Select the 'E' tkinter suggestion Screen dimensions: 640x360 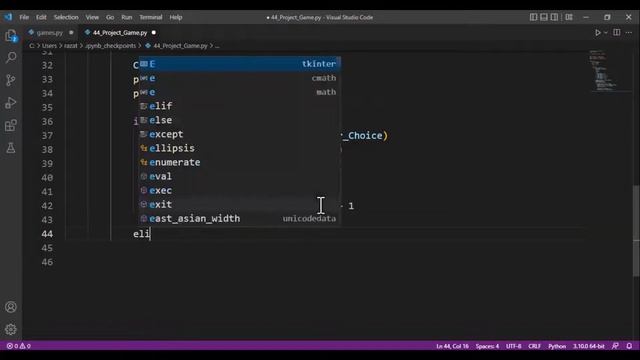pos(239,64)
